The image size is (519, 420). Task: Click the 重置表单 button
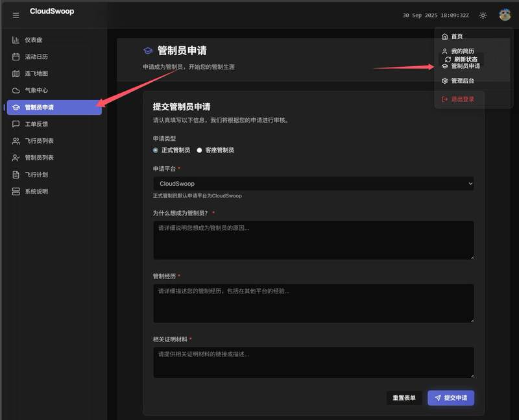tap(404, 398)
